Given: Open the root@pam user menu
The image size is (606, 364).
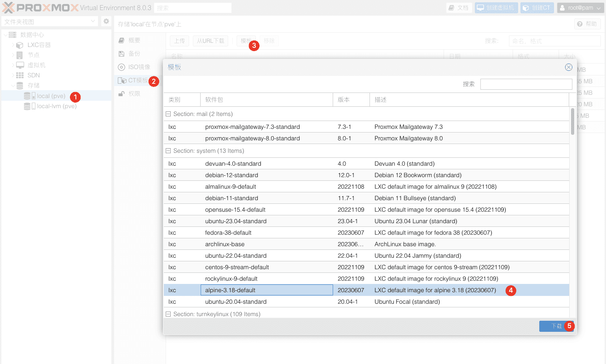Looking at the screenshot, I should (x=580, y=8).
